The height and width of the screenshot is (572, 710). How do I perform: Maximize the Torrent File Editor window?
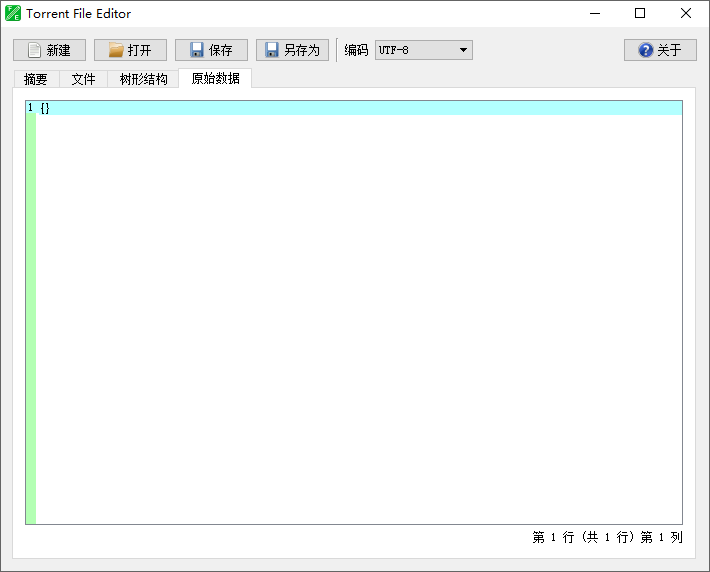[640, 13]
